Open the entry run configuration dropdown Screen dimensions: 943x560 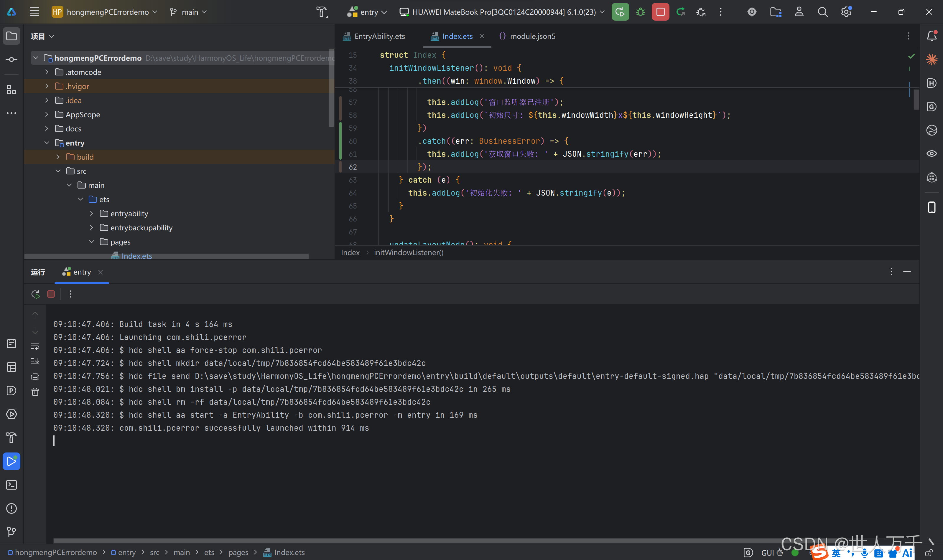[367, 12]
